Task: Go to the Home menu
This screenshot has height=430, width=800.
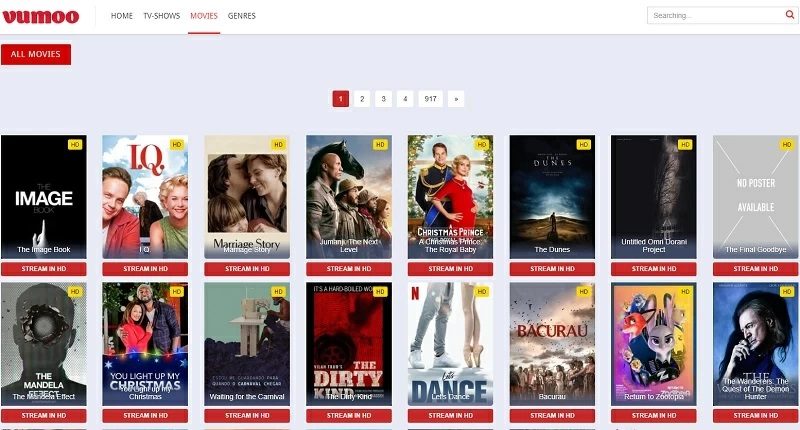Action: pyautogui.click(x=122, y=16)
